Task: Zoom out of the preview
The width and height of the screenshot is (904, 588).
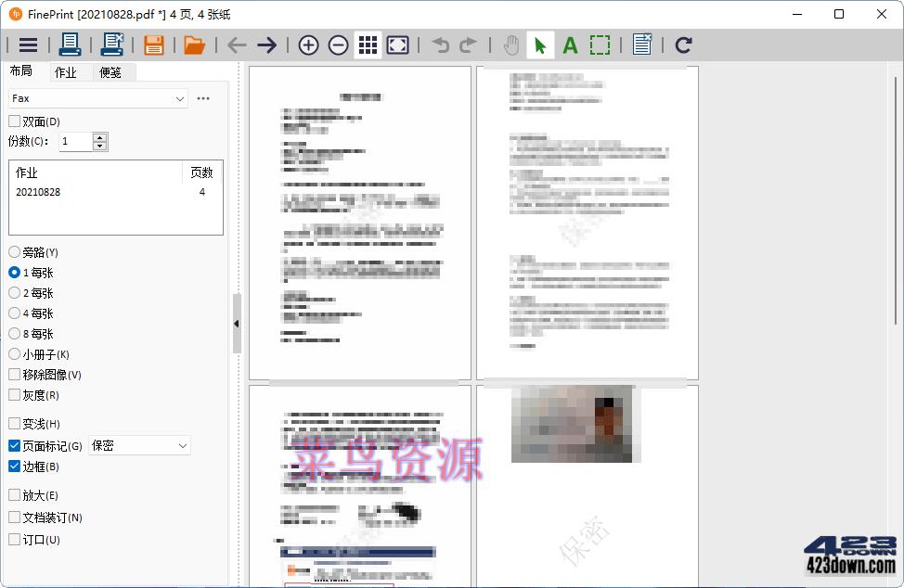Action: click(337, 44)
